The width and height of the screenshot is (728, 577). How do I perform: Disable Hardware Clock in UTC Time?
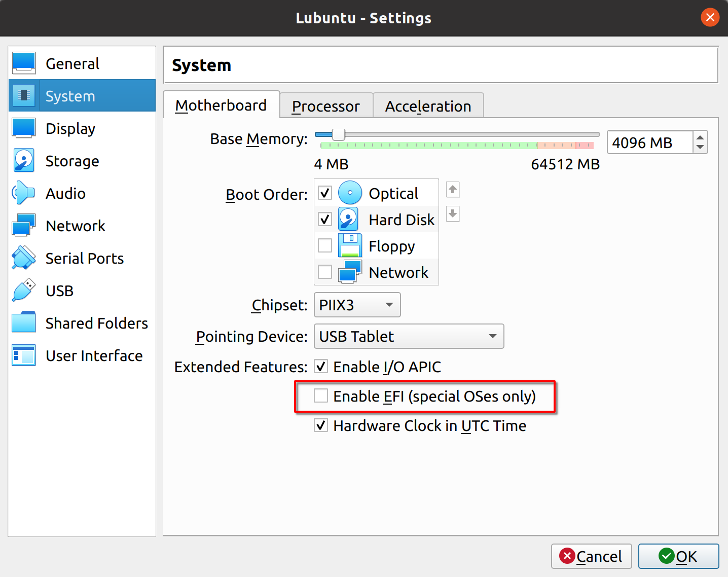(x=321, y=425)
